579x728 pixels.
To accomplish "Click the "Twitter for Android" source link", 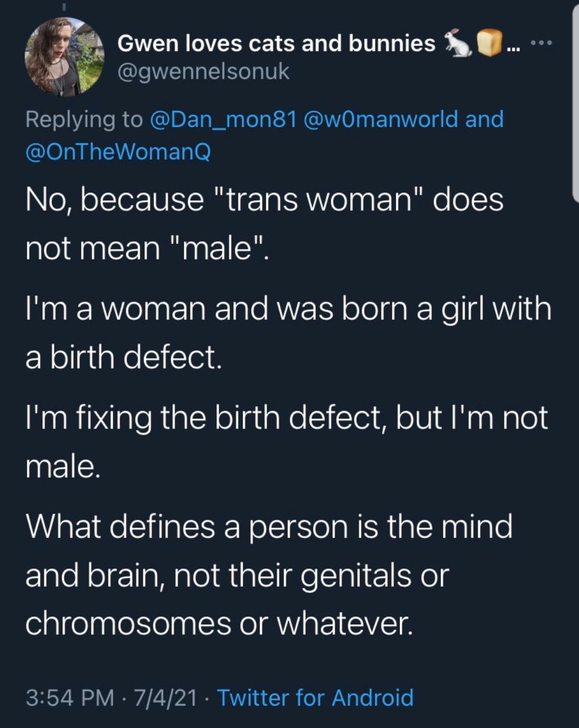I will [315, 697].
